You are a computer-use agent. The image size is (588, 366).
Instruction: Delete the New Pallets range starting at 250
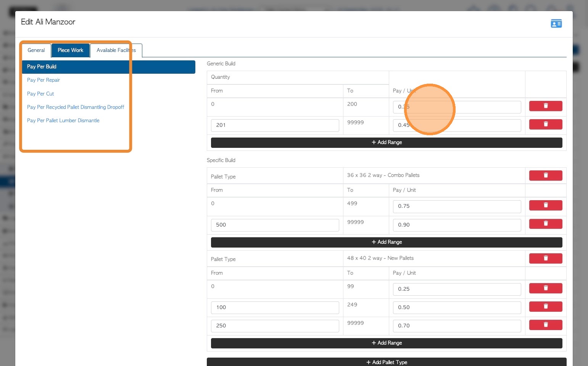click(546, 325)
